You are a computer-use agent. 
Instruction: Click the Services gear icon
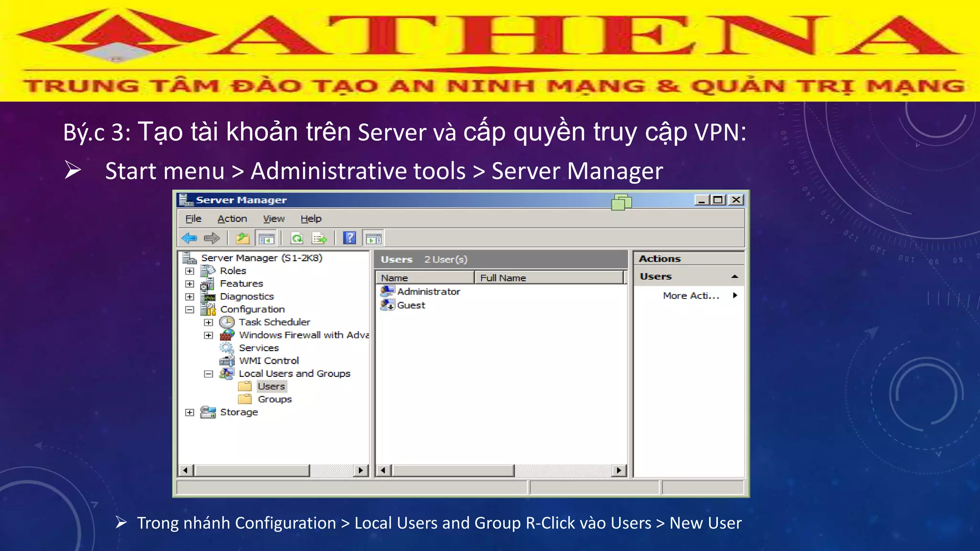click(x=227, y=348)
